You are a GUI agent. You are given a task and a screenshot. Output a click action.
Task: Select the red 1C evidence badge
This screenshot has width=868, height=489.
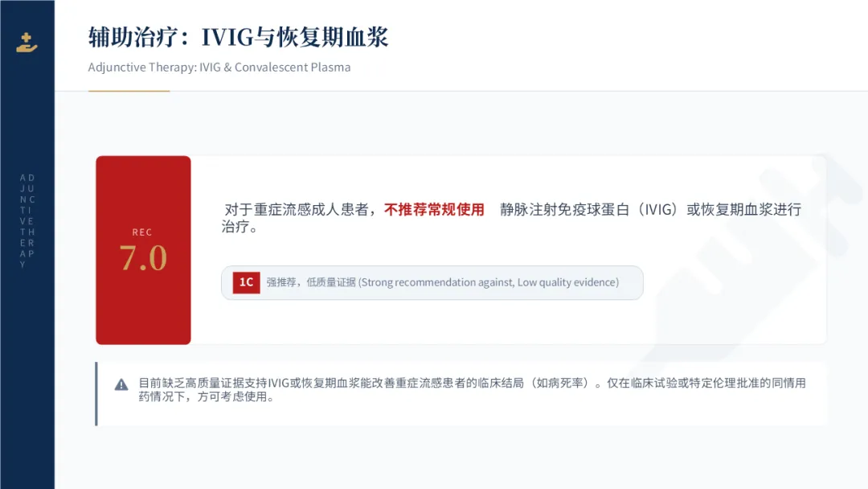coord(247,282)
